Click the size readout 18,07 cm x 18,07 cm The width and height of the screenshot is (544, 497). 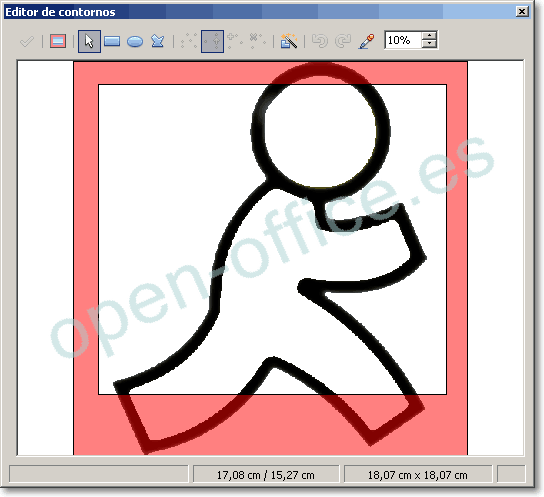tap(417, 475)
